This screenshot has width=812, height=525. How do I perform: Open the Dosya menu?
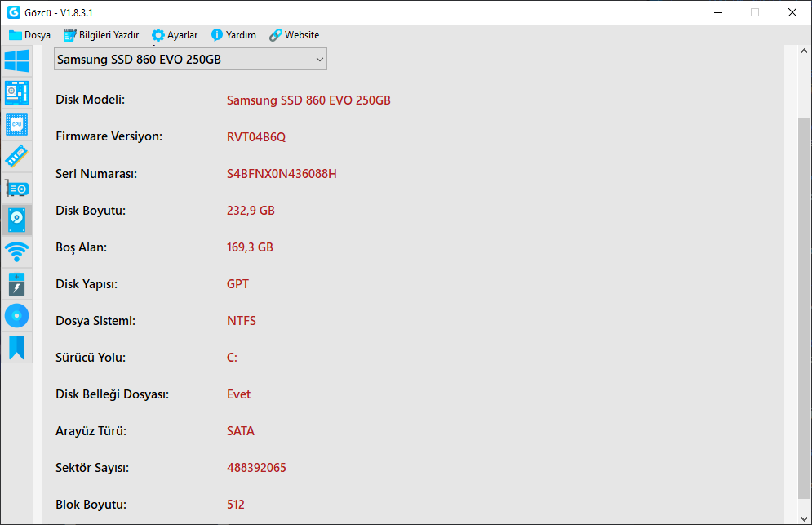tap(29, 35)
